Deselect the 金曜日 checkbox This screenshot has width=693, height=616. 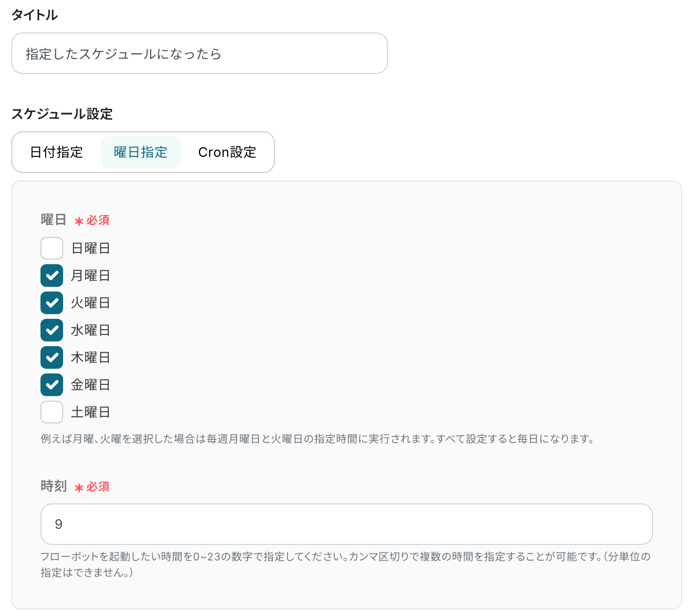(x=52, y=385)
